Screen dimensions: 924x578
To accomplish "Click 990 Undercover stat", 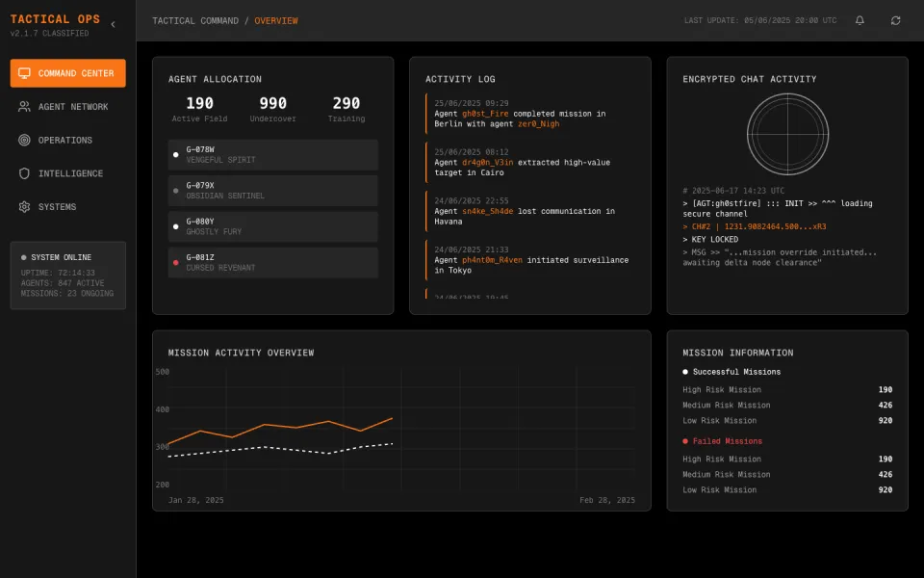I will [x=272, y=109].
